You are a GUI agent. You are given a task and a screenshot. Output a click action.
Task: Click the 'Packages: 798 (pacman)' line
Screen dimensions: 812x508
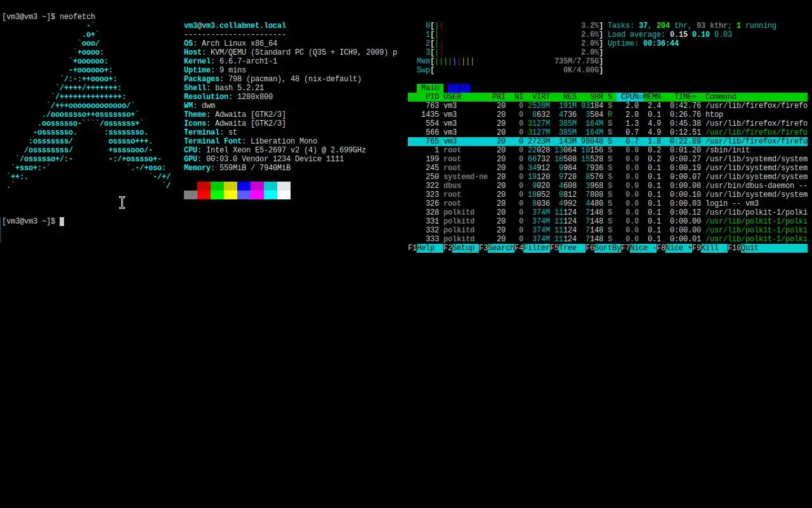pos(273,79)
